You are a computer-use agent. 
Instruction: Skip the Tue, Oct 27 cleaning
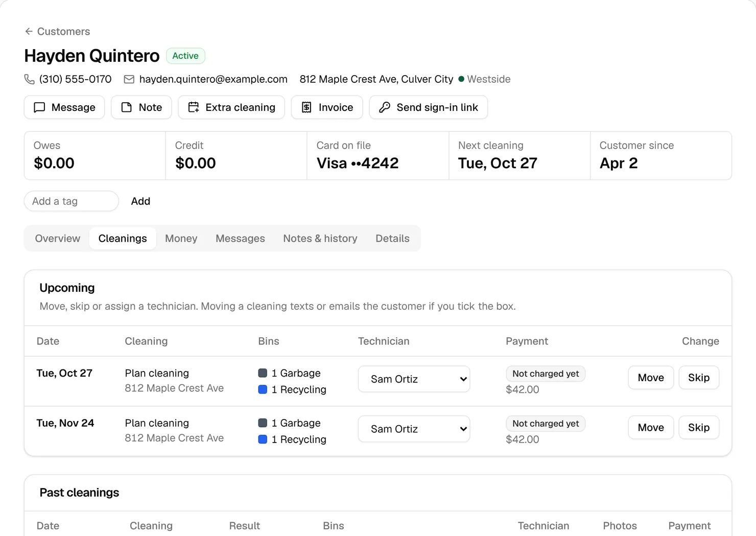click(699, 378)
